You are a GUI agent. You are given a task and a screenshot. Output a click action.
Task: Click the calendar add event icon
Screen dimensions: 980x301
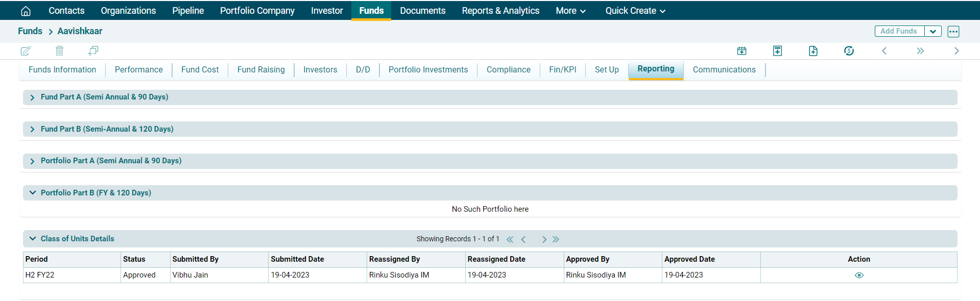click(x=742, y=51)
